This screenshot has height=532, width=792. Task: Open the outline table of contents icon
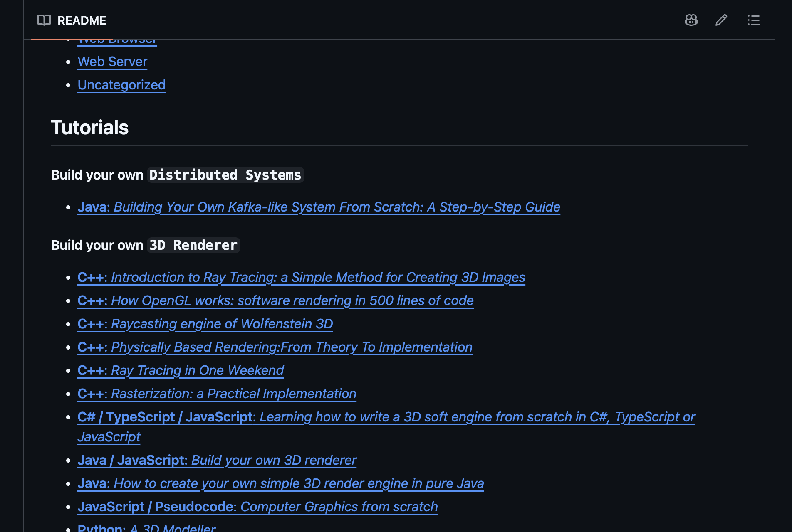point(753,20)
